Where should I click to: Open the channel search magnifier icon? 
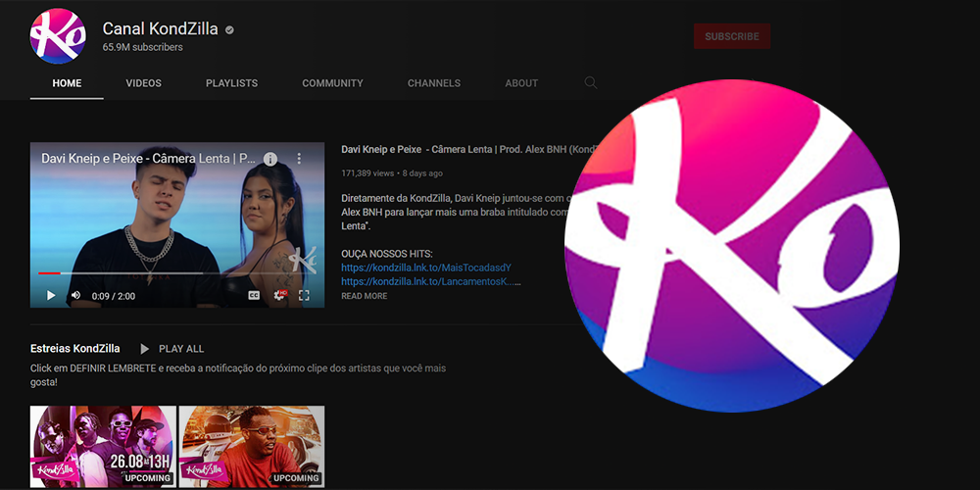pos(591,82)
